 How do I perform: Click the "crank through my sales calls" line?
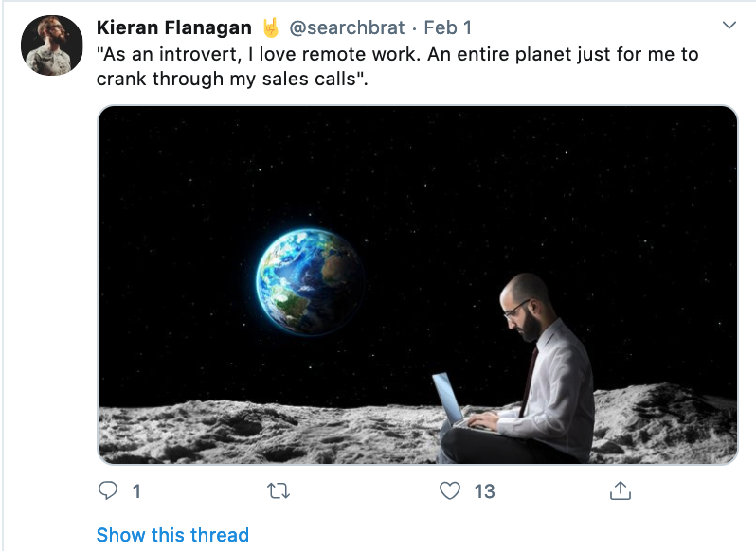pyautogui.click(x=232, y=79)
